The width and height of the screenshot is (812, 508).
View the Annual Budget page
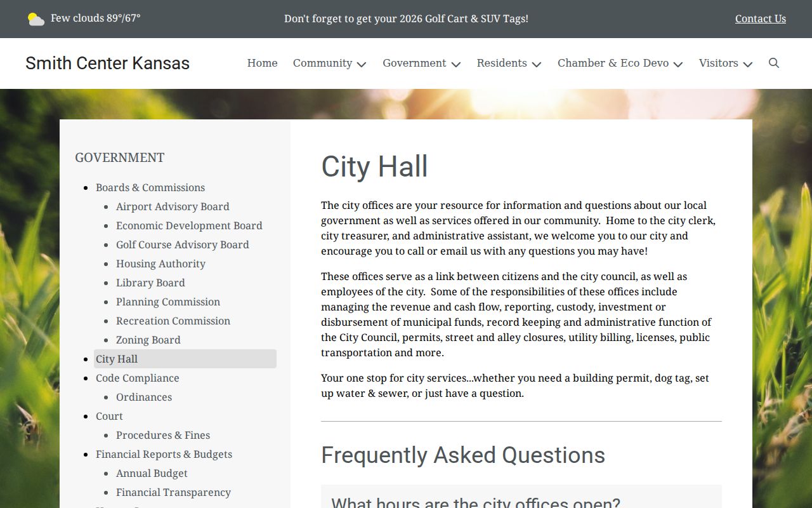[152, 473]
